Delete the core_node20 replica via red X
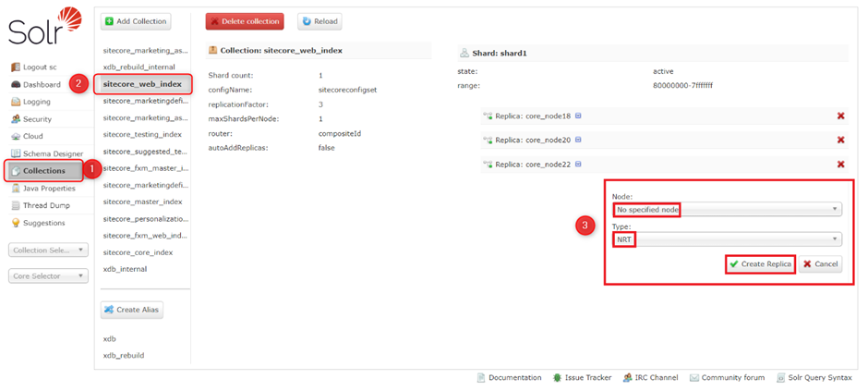The height and width of the screenshot is (391, 868). click(x=840, y=141)
